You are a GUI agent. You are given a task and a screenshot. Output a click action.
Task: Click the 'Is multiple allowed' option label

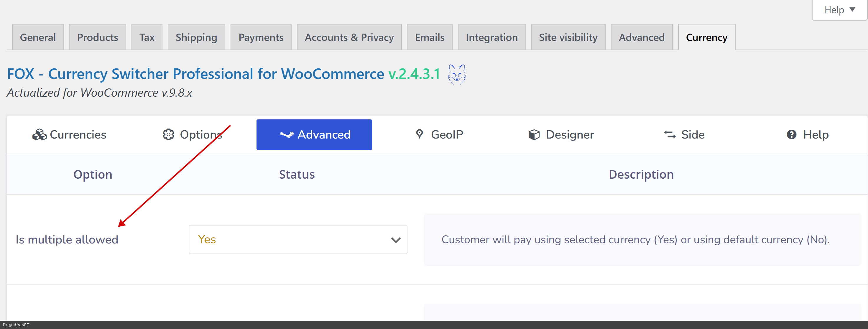pos(67,240)
